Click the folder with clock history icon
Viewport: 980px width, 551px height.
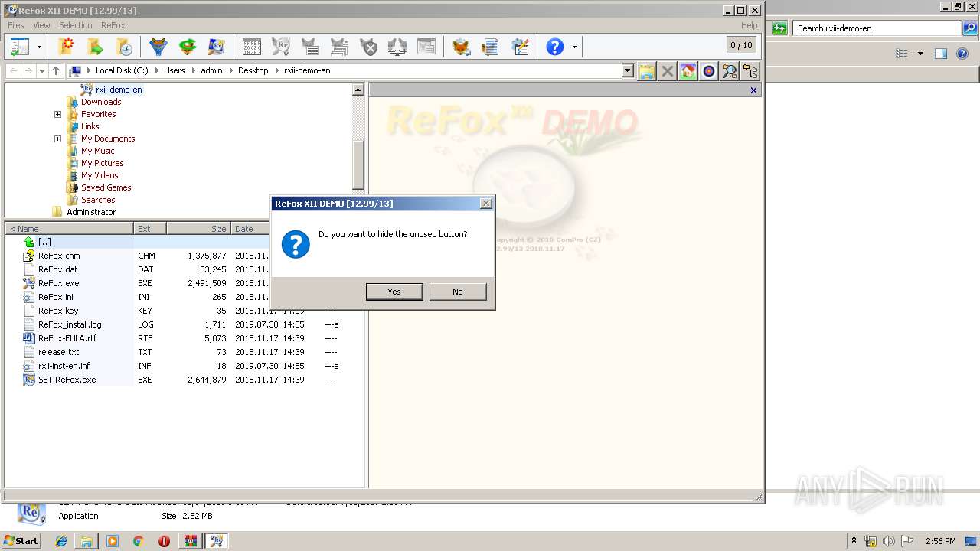coord(124,47)
